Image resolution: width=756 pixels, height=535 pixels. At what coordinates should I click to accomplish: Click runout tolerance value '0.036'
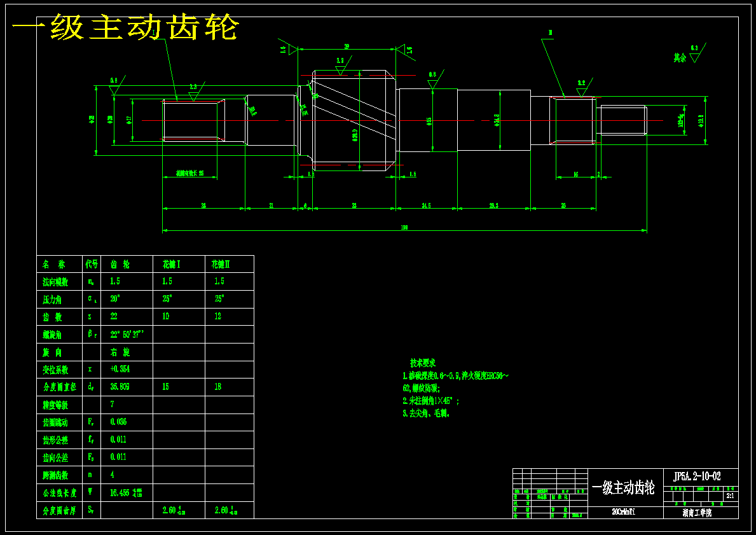[118, 422]
